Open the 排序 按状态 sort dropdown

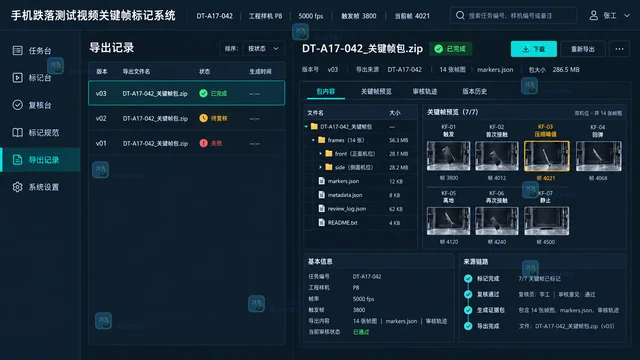click(x=263, y=49)
